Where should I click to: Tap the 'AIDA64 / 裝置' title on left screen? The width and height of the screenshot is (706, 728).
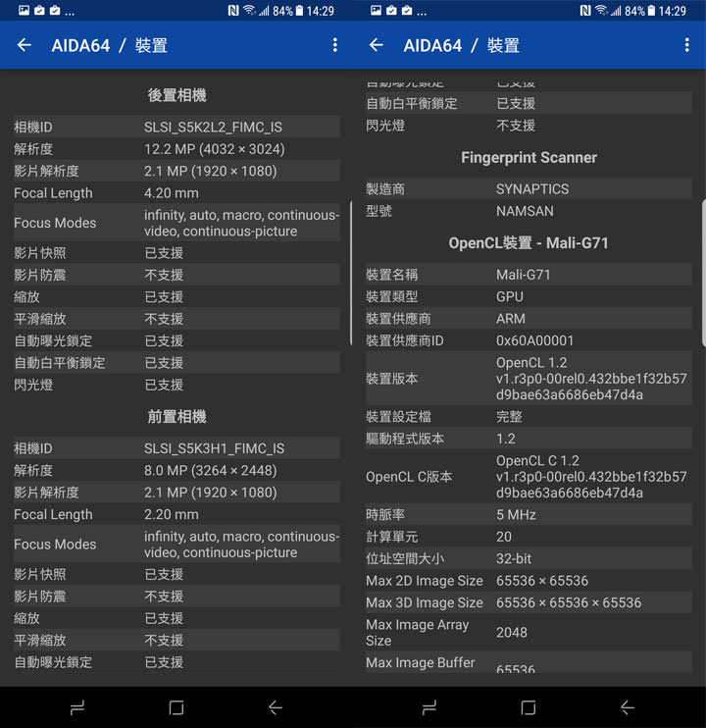tap(110, 45)
